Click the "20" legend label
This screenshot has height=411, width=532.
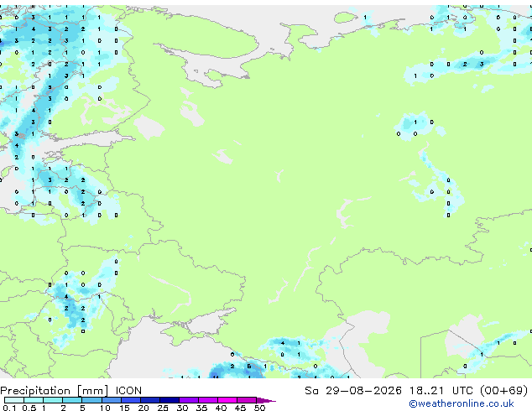[x=143, y=408]
